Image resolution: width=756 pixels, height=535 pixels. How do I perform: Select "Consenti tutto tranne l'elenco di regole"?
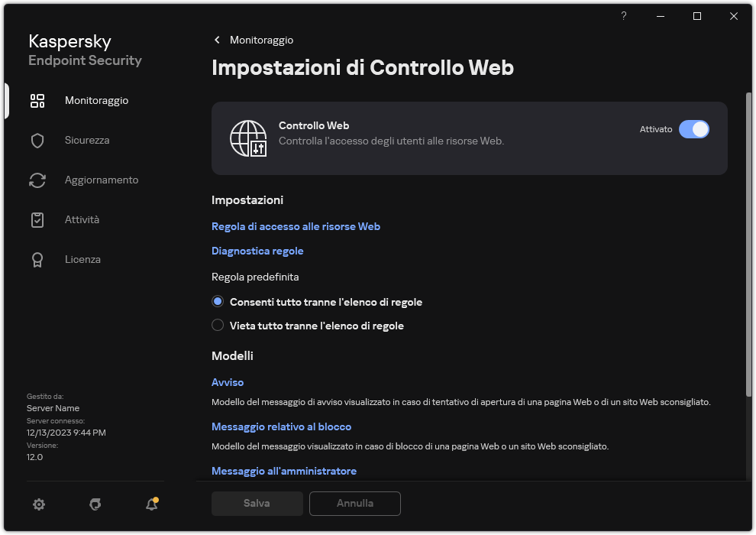[218, 301]
